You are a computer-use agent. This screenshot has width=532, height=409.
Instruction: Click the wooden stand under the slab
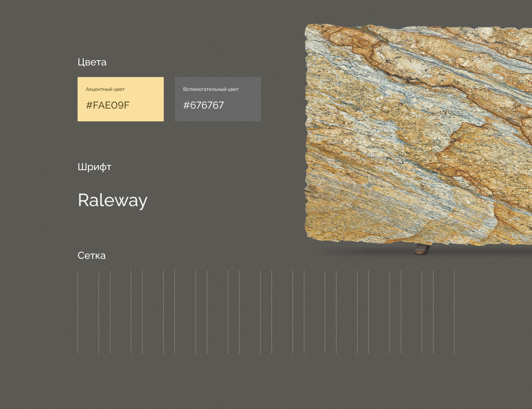[422, 249]
